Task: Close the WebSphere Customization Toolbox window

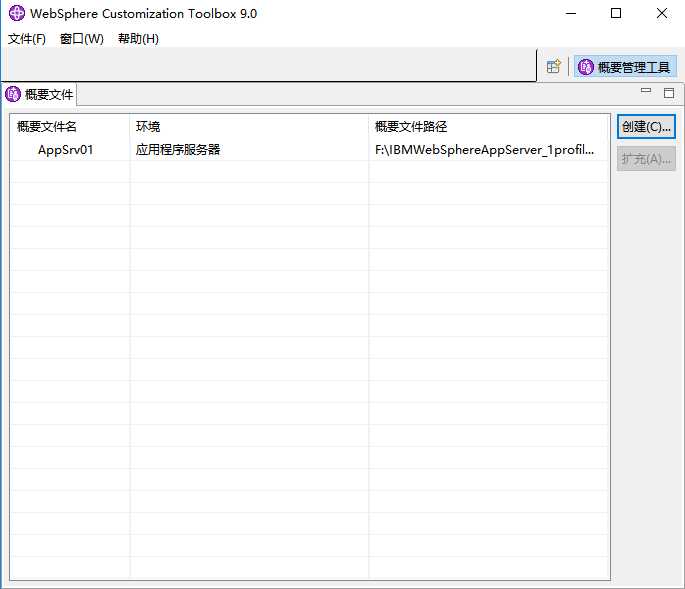Action: pos(662,14)
